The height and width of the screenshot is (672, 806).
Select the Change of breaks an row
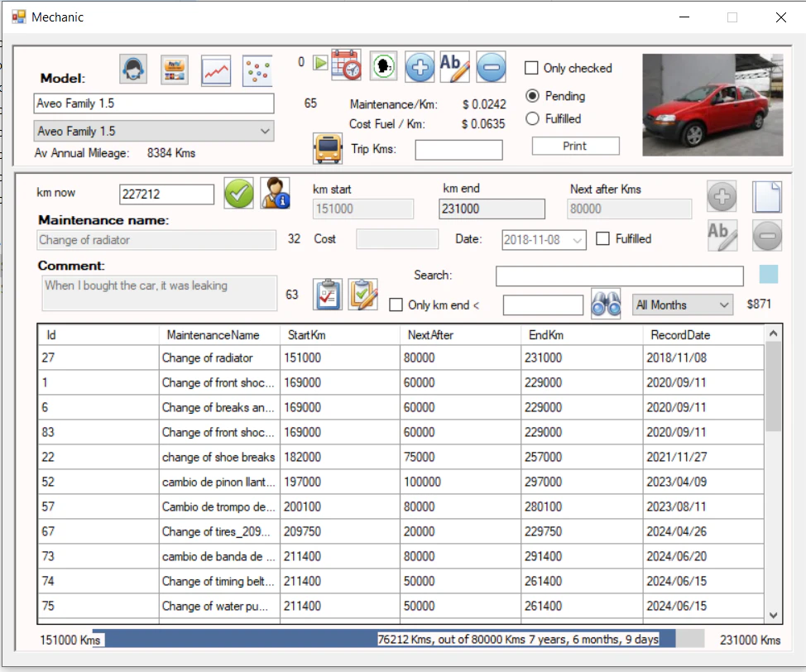point(401,407)
